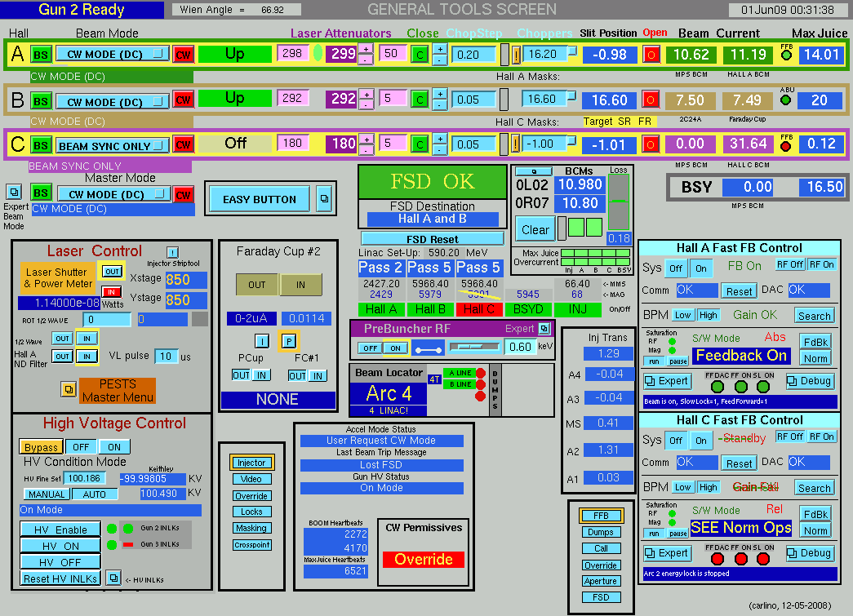Screen dimensions: 853x616
Task: Open Hall A beam mode dropdown
Action: 112,54
